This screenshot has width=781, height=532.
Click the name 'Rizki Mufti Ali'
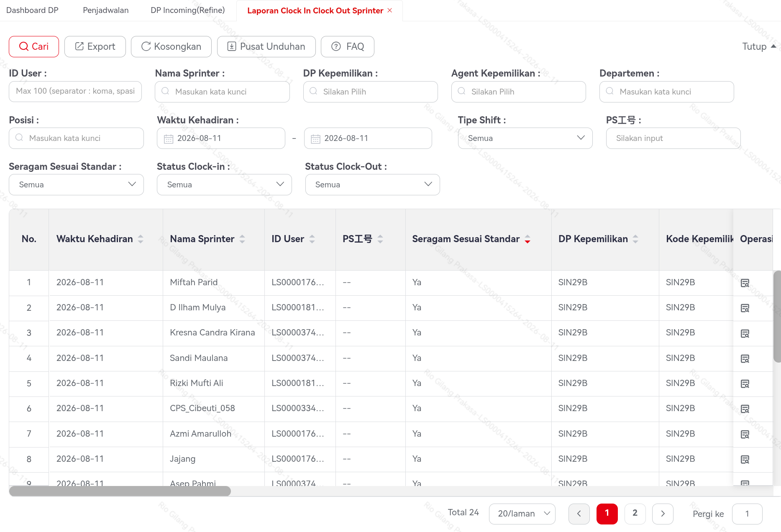coord(197,383)
